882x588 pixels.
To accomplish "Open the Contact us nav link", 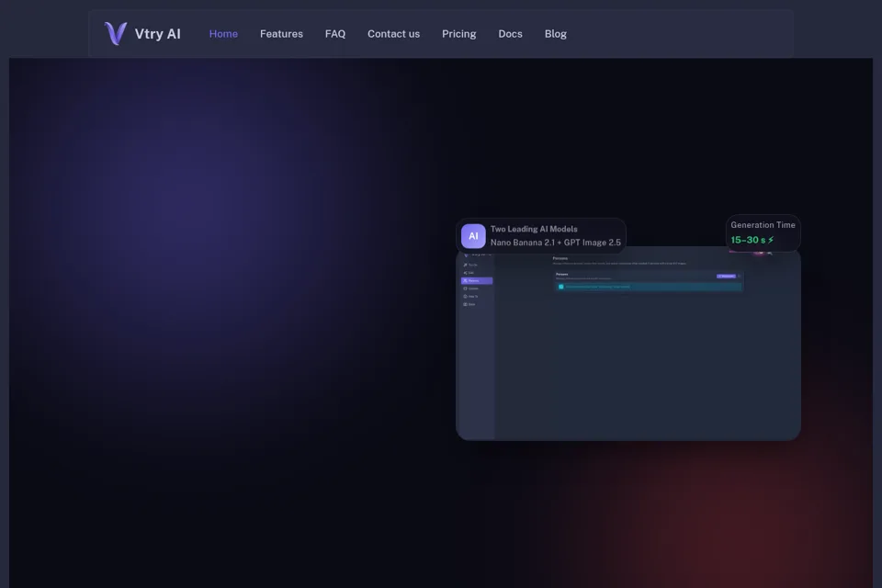I will [x=394, y=34].
